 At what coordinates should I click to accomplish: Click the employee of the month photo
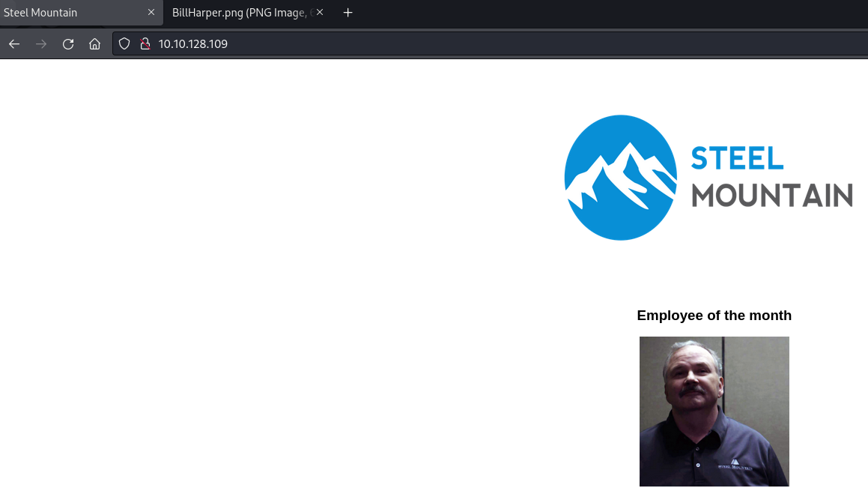tap(714, 412)
